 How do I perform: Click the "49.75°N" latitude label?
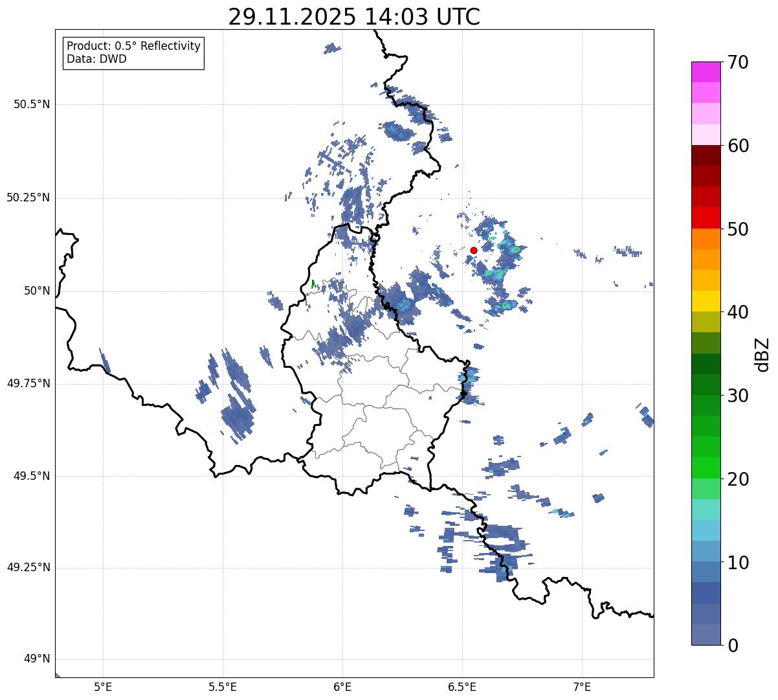click(x=28, y=383)
